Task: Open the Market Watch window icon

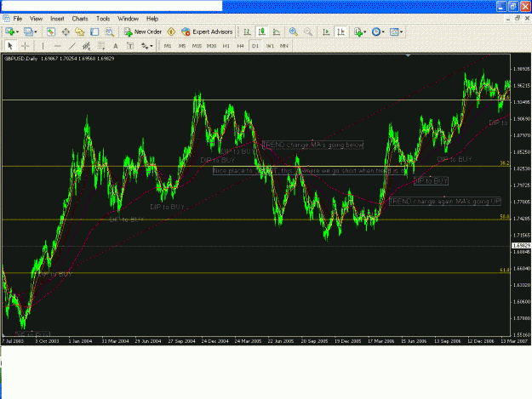Action: click(51, 31)
